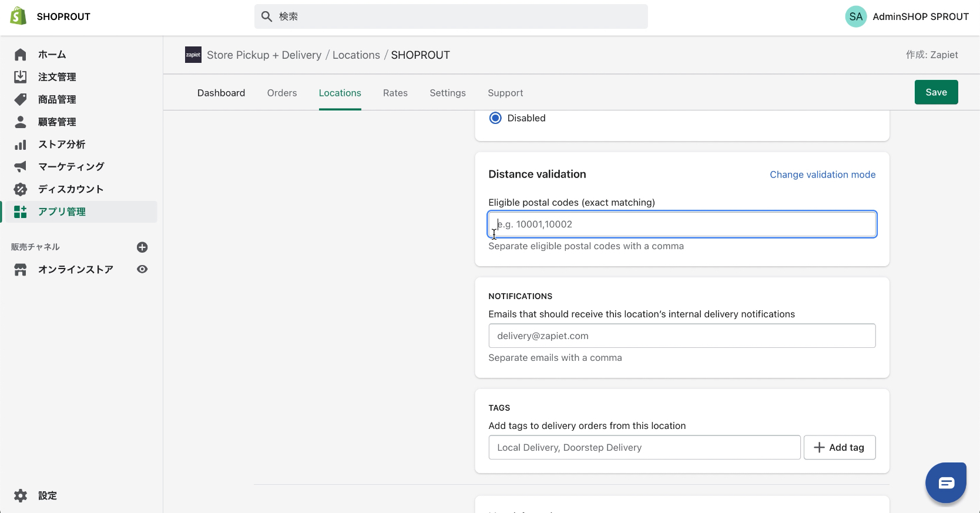Open Home from the house icon

click(x=21, y=55)
